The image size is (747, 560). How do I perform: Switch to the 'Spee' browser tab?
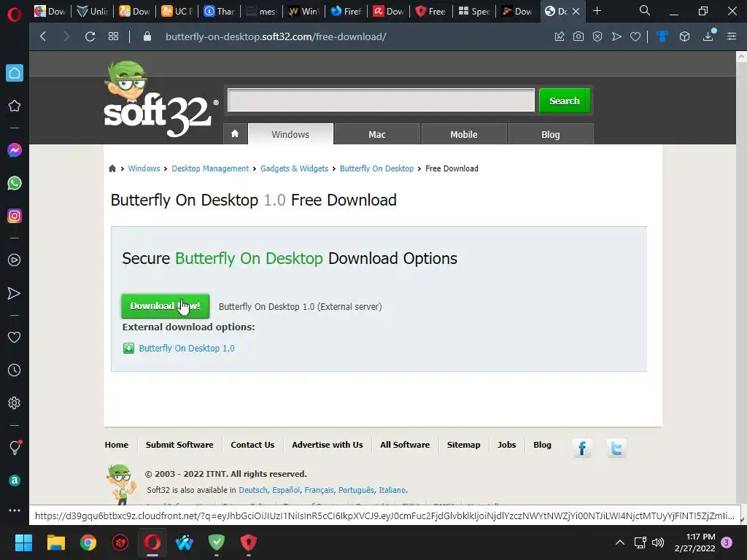pos(473,11)
